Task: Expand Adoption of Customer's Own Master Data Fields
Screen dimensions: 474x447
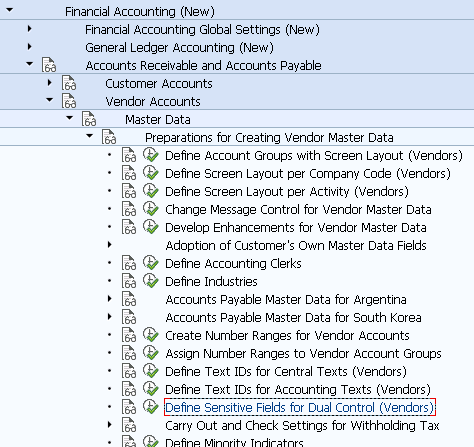Action: (x=110, y=245)
